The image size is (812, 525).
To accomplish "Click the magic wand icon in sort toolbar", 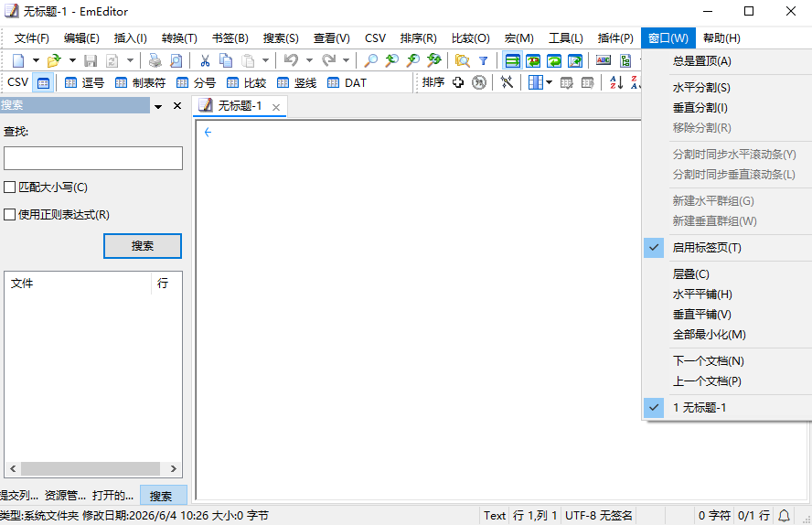I will coord(507,82).
